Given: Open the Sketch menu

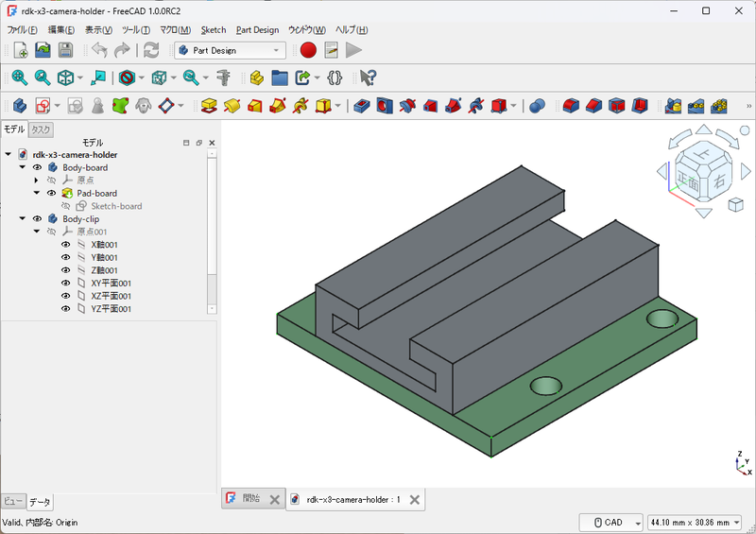Looking at the screenshot, I should 213,29.
